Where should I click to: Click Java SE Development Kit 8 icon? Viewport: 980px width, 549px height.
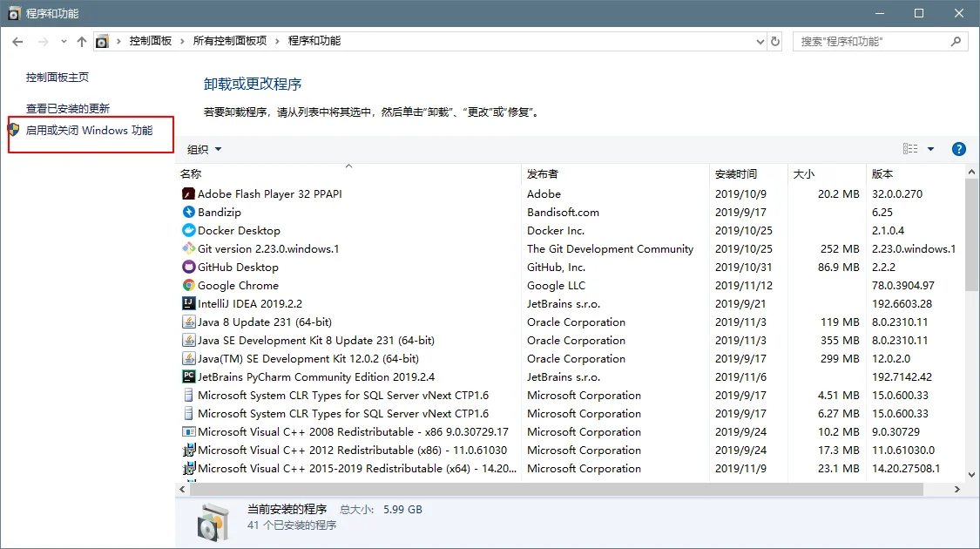pyautogui.click(x=188, y=340)
